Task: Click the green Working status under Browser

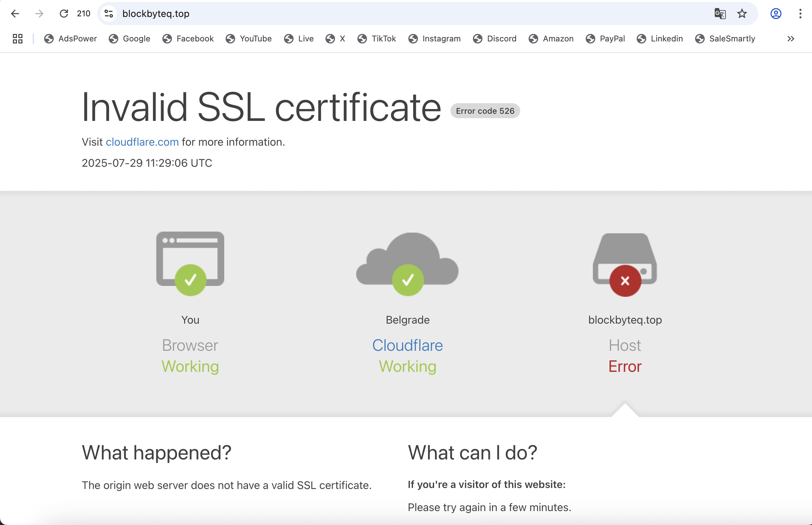Action: click(x=190, y=366)
